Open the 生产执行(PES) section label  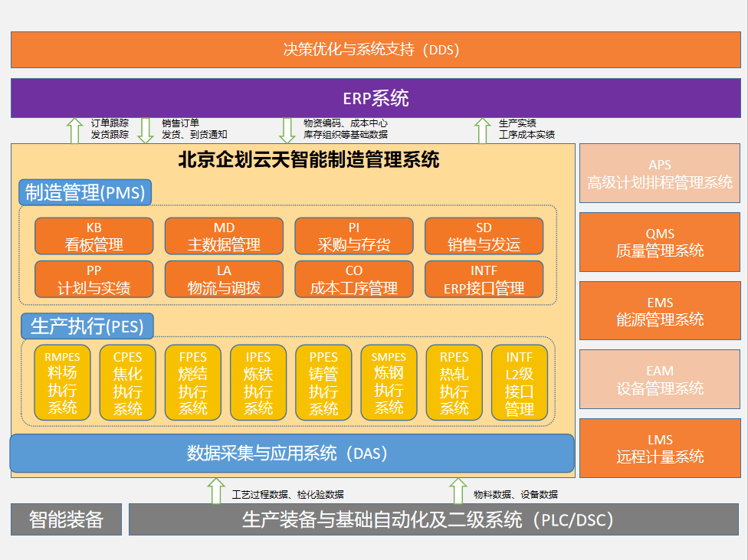87,326
